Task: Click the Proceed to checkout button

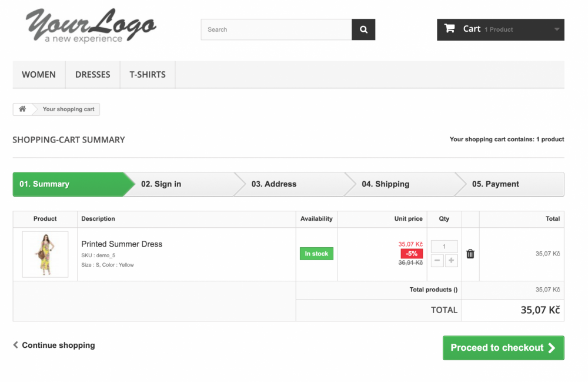Action: pyautogui.click(x=503, y=348)
